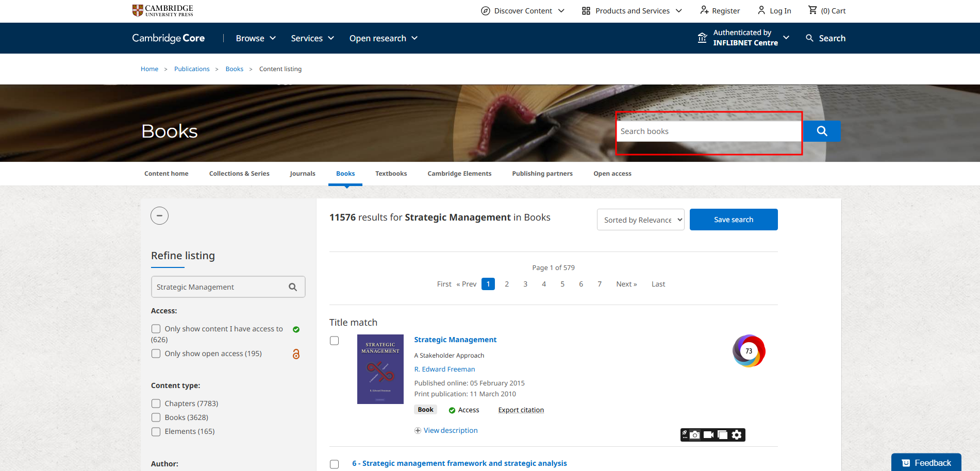Viewport: 980px width, 471px height.
Task: Click into the Search books input field
Action: [708, 131]
